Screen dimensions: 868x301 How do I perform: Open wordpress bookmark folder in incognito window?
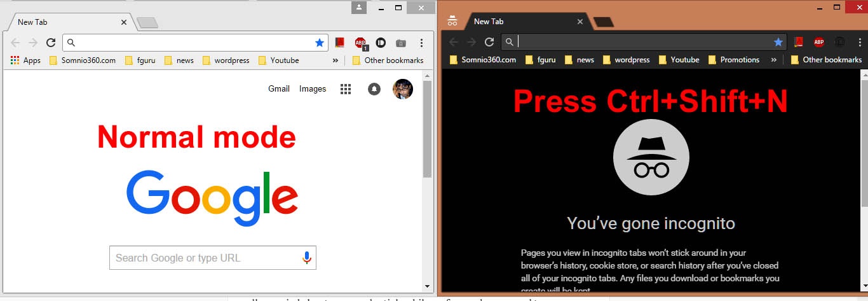(627, 60)
